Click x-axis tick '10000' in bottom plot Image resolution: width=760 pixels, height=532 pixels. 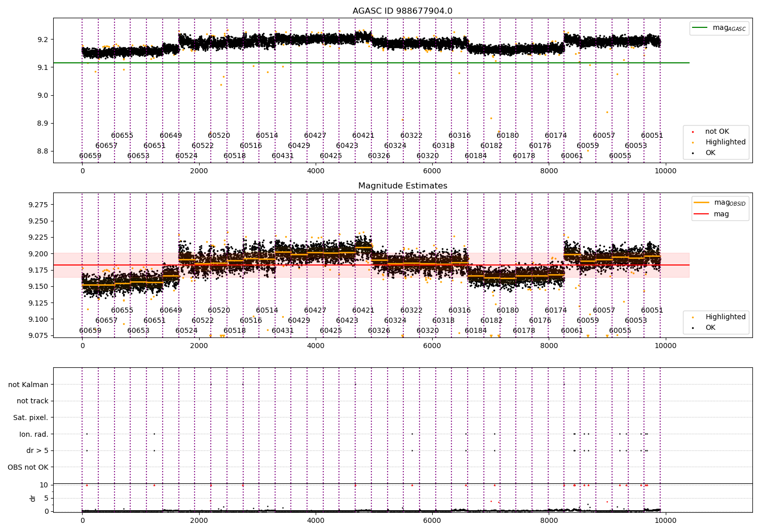665,520
